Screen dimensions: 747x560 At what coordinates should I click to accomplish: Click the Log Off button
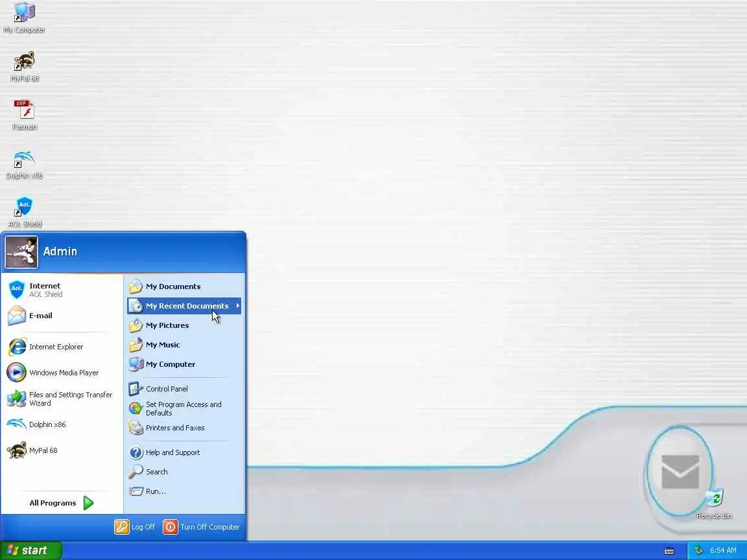pyautogui.click(x=136, y=527)
